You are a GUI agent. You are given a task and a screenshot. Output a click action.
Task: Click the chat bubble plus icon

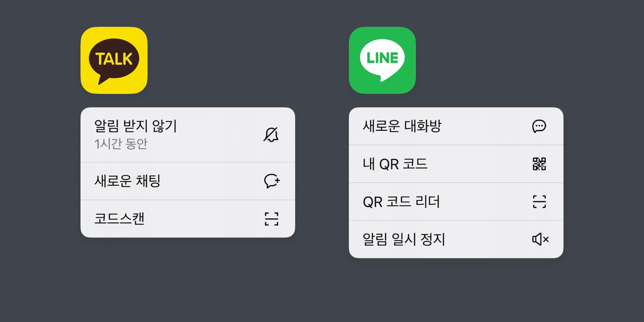(272, 181)
